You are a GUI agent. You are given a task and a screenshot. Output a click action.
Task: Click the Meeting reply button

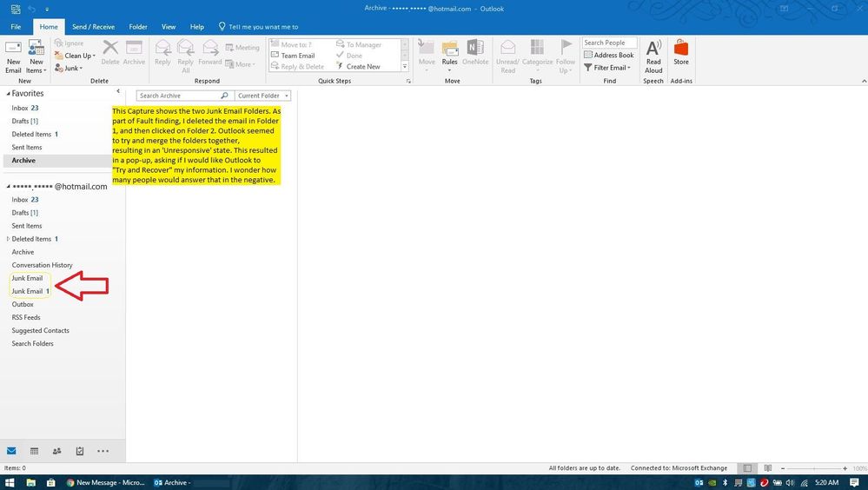click(x=242, y=48)
